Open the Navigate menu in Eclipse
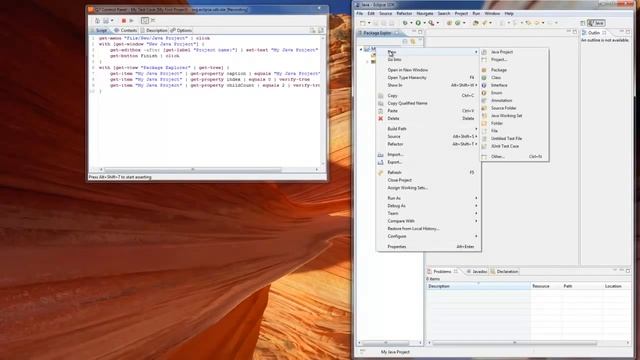This screenshot has width=640, height=360. tap(424, 13)
